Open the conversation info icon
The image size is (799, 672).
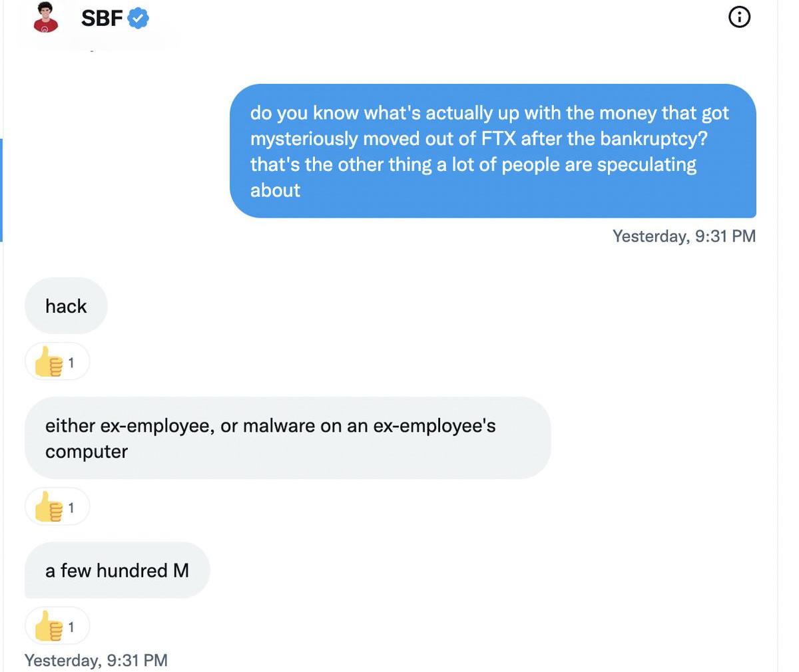[739, 17]
